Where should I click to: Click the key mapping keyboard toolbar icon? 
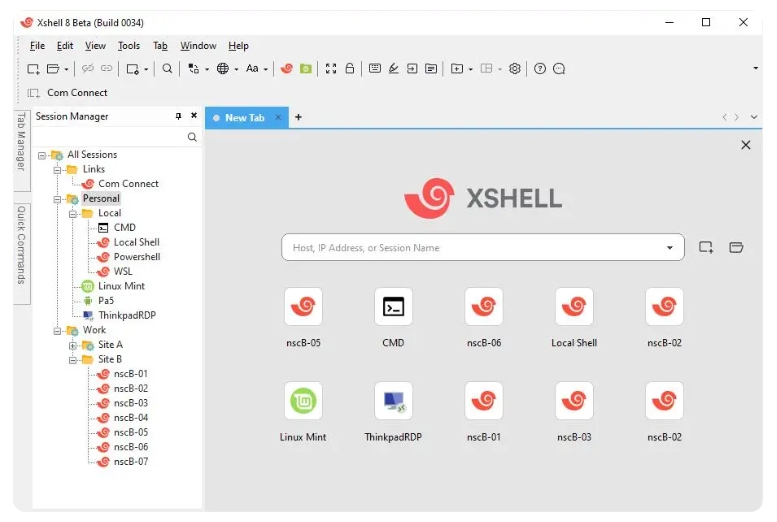coord(375,68)
